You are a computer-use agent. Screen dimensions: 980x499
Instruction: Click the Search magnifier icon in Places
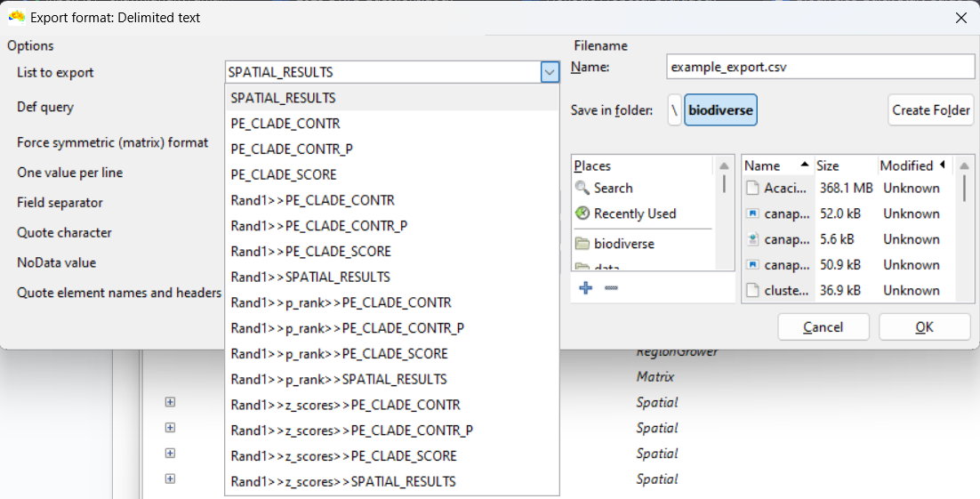coord(582,188)
